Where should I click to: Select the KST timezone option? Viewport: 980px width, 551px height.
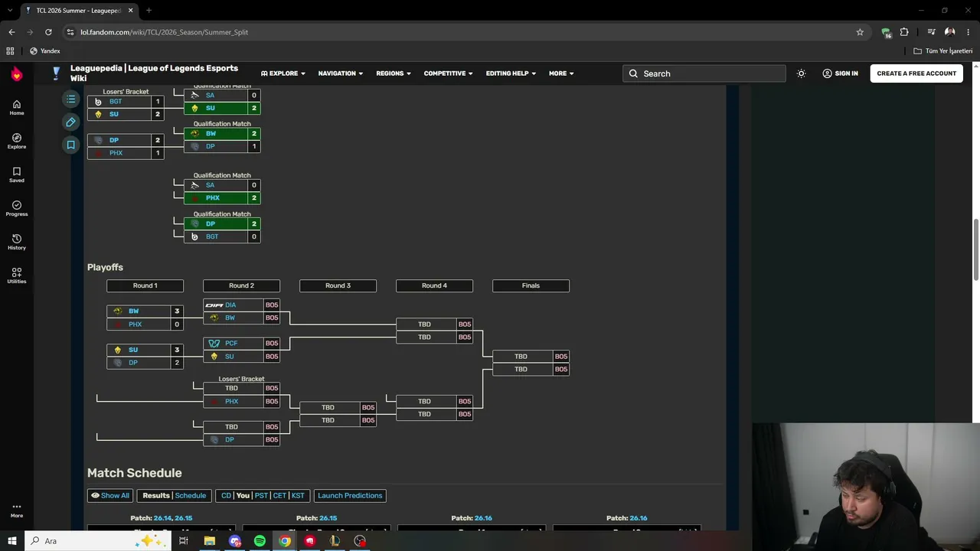point(298,495)
